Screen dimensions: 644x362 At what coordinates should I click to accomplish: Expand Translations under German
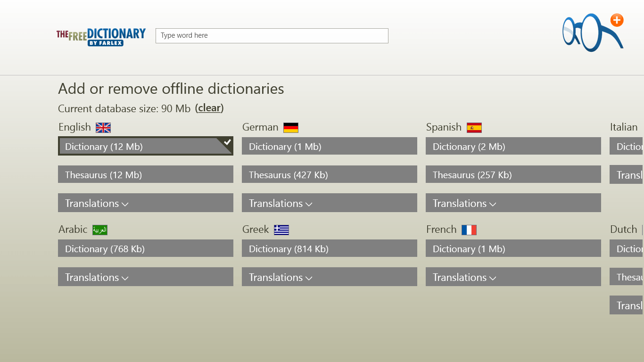[329, 203]
